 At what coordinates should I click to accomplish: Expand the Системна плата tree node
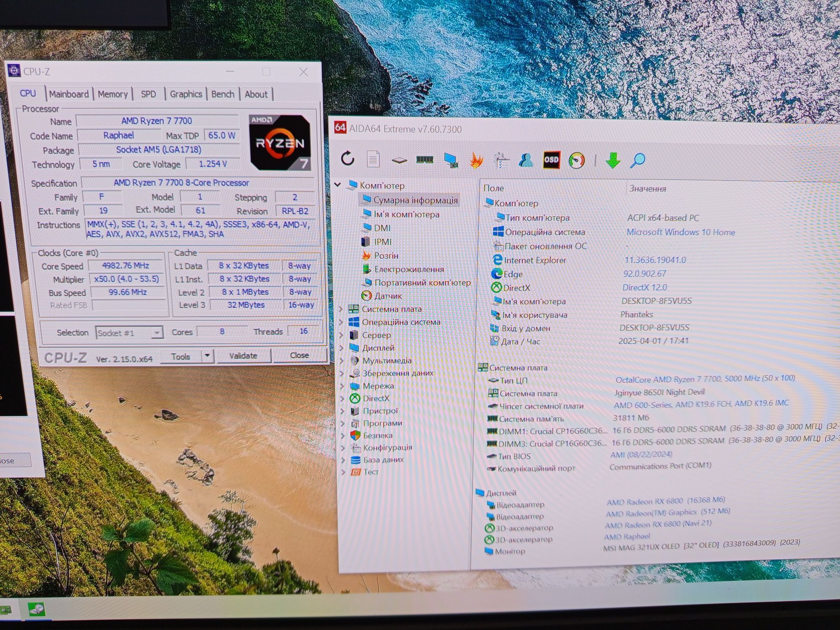[341, 309]
